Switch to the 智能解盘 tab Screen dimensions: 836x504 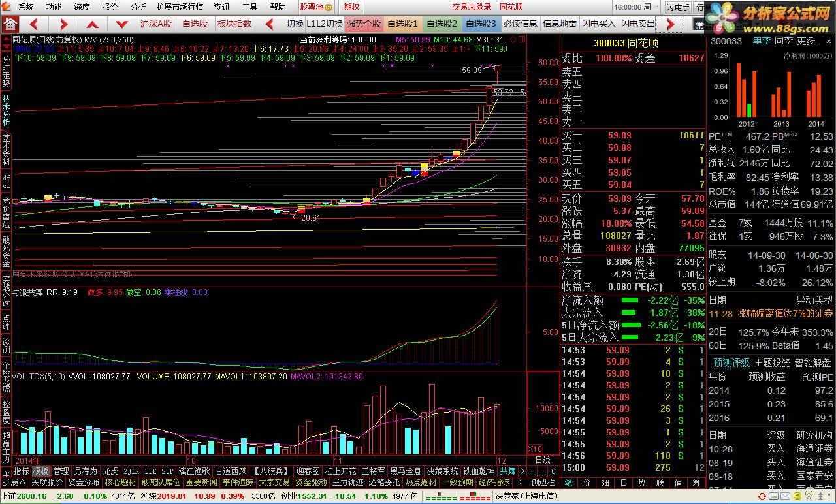812,363
